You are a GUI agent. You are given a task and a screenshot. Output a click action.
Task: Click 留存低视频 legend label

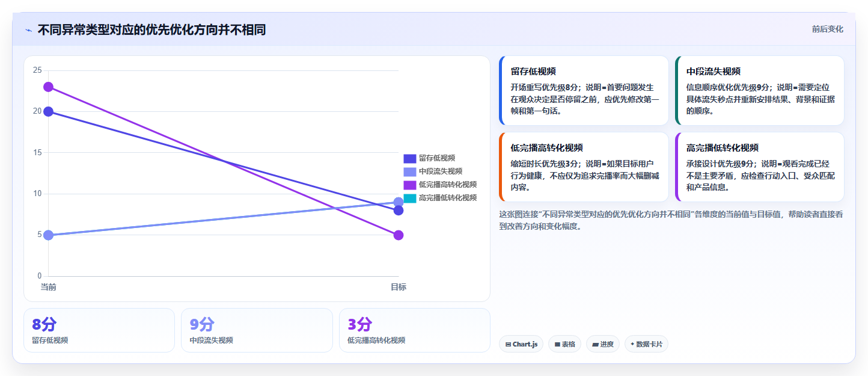(437, 158)
